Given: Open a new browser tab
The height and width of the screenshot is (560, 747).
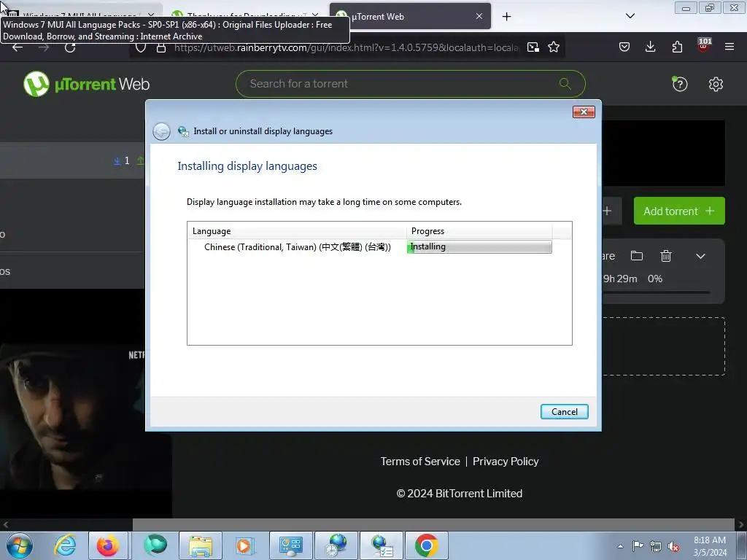Looking at the screenshot, I should click(x=506, y=17).
